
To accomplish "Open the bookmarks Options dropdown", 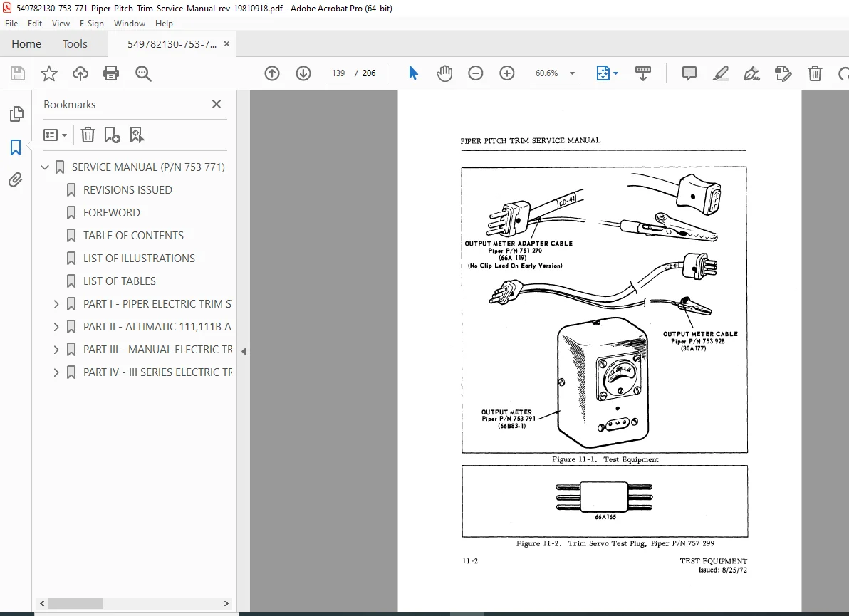I will point(55,135).
